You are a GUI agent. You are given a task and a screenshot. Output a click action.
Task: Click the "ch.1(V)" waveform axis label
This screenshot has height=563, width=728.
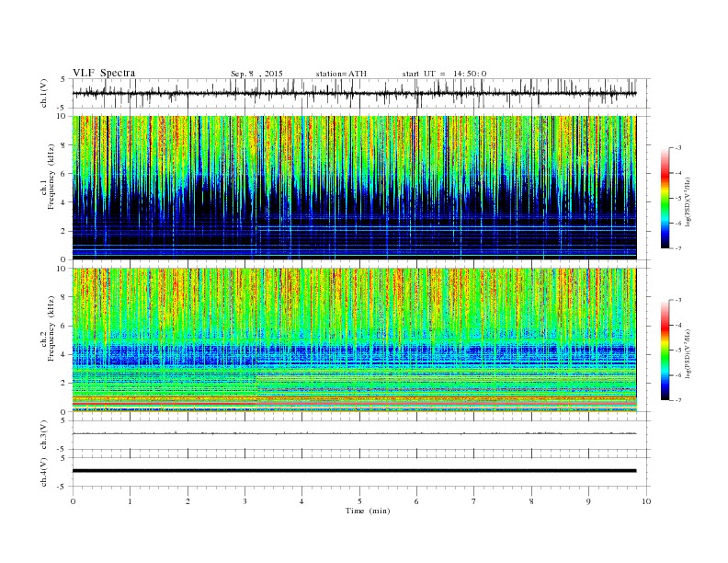(x=44, y=93)
